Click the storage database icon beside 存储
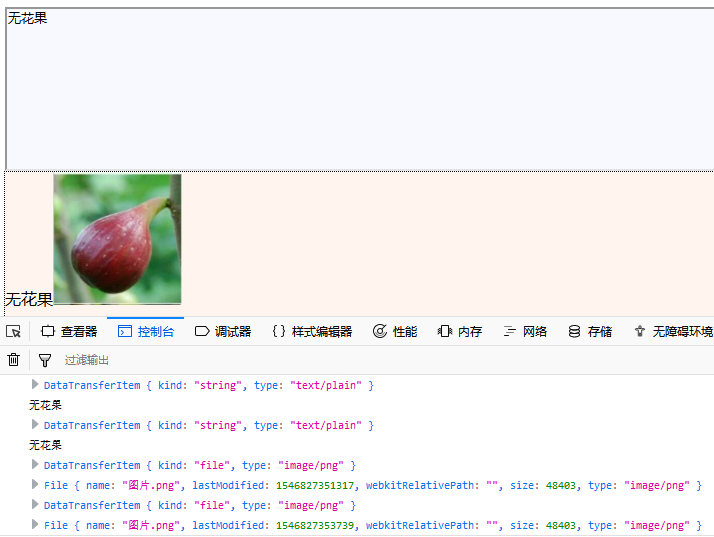The width and height of the screenshot is (714, 537). (574, 331)
